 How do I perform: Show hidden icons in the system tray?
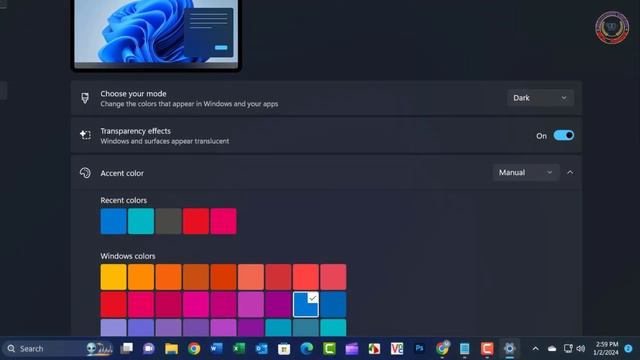click(536, 349)
